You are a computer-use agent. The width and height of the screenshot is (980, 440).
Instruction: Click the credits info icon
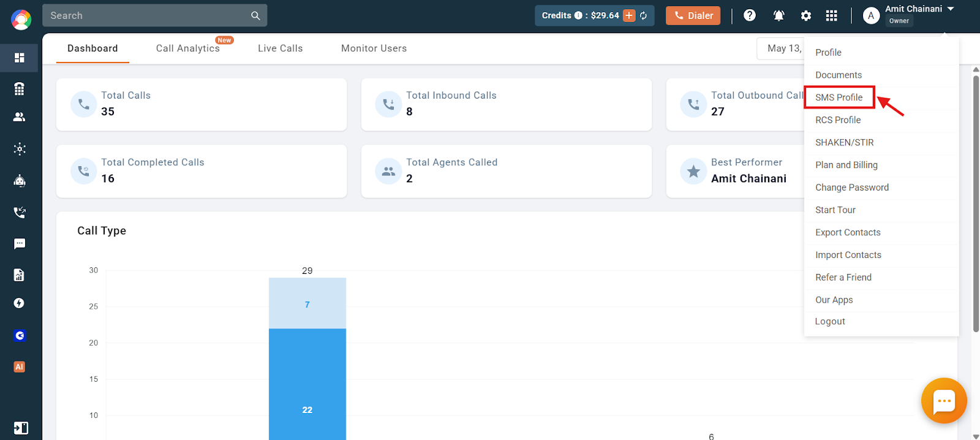578,15
